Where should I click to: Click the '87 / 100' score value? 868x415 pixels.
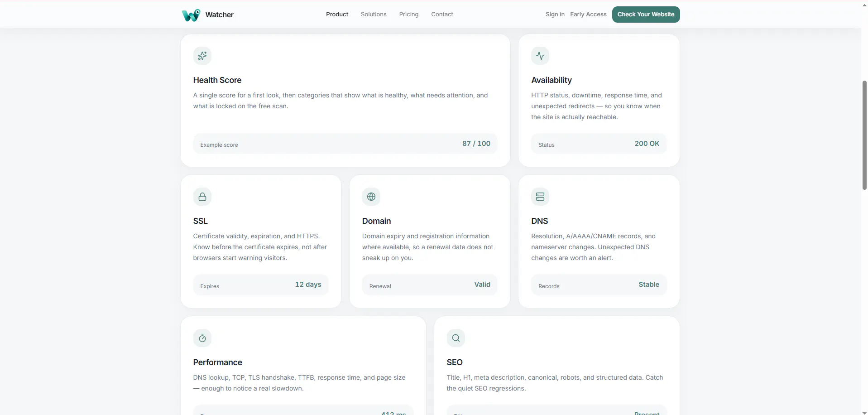coord(476,144)
